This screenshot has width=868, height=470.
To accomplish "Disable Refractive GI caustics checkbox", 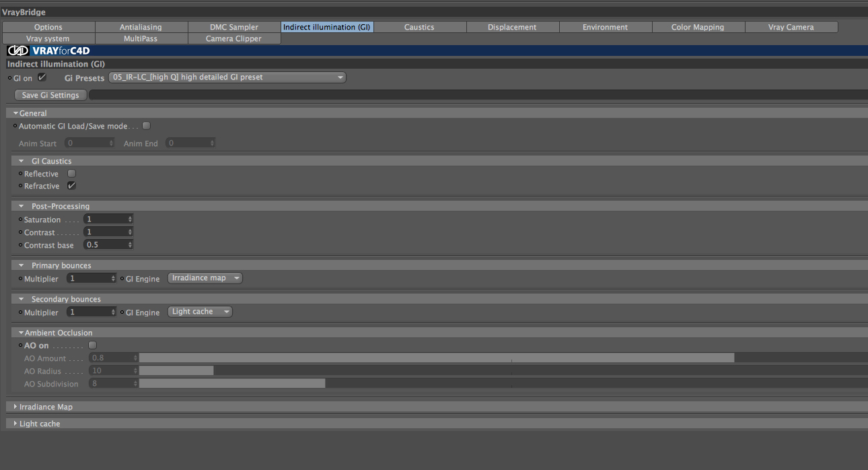I will 71,186.
